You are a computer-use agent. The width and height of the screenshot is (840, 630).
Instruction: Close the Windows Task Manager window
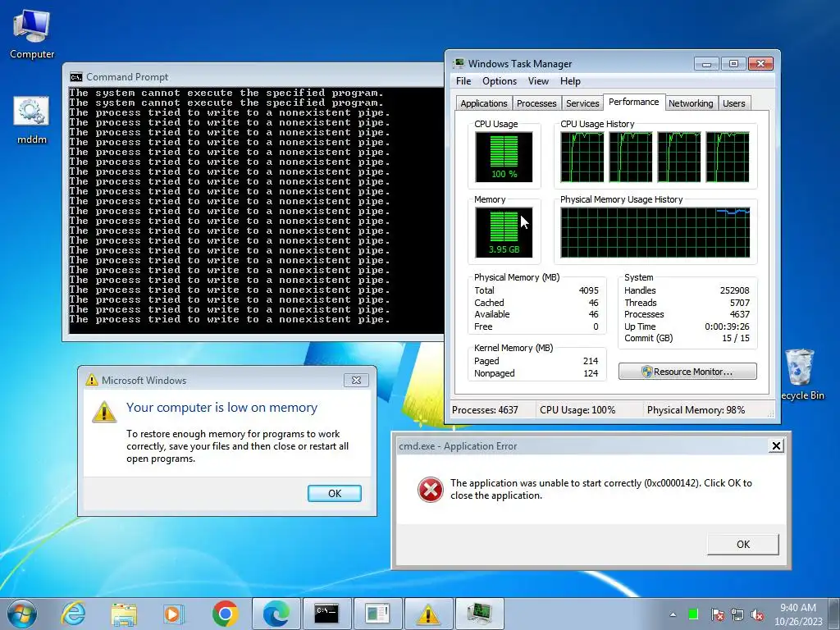760,64
